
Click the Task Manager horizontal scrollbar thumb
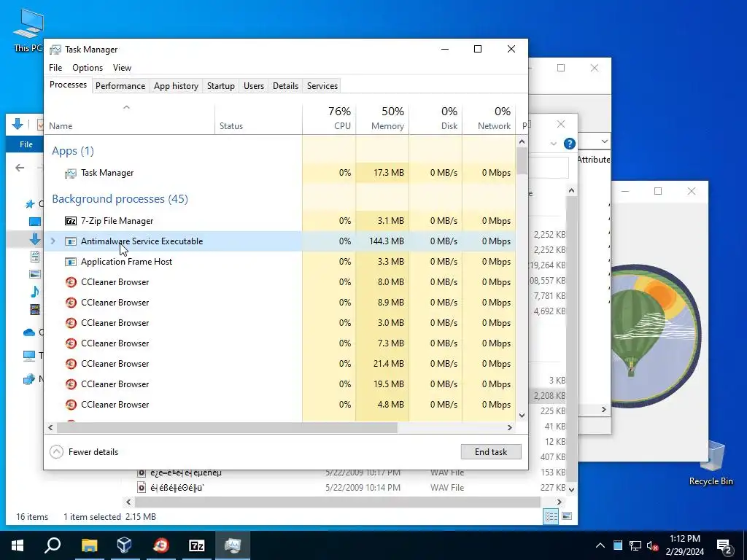pyautogui.click(x=227, y=427)
